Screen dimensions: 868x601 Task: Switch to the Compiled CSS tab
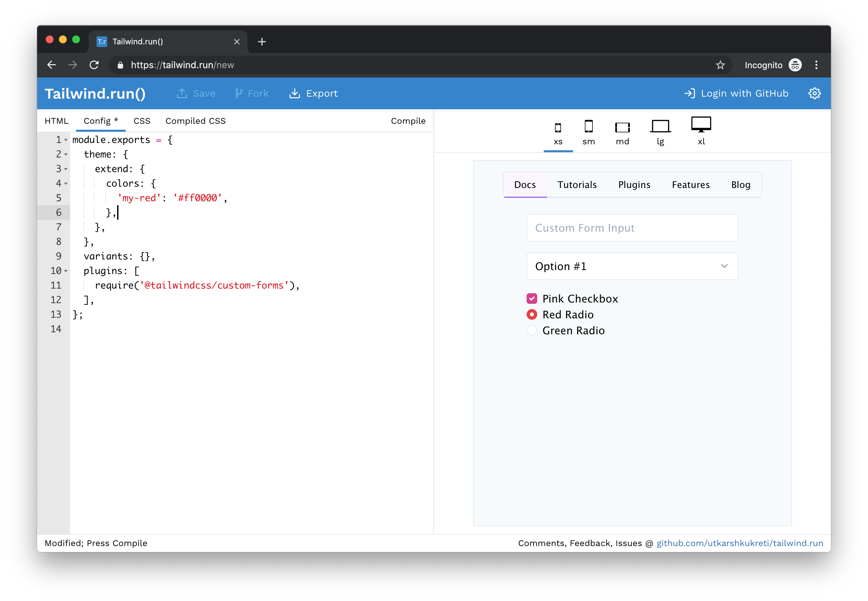[195, 121]
